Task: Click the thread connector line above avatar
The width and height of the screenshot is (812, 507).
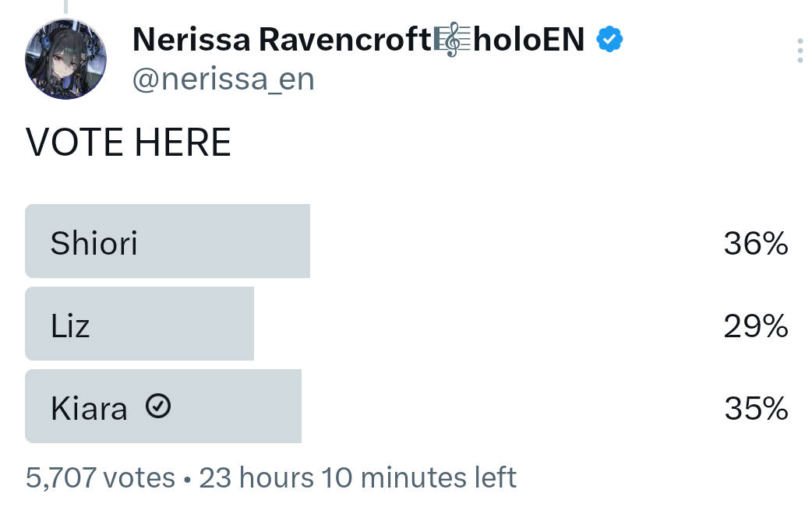Action: (x=65, y=6)
